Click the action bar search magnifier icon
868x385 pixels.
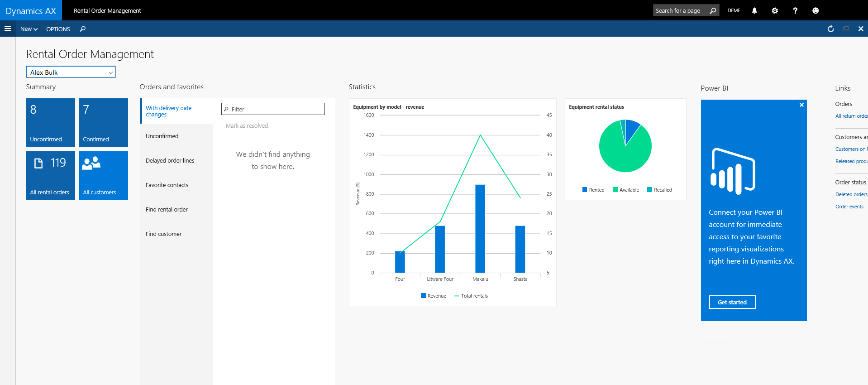coord(83,29)
